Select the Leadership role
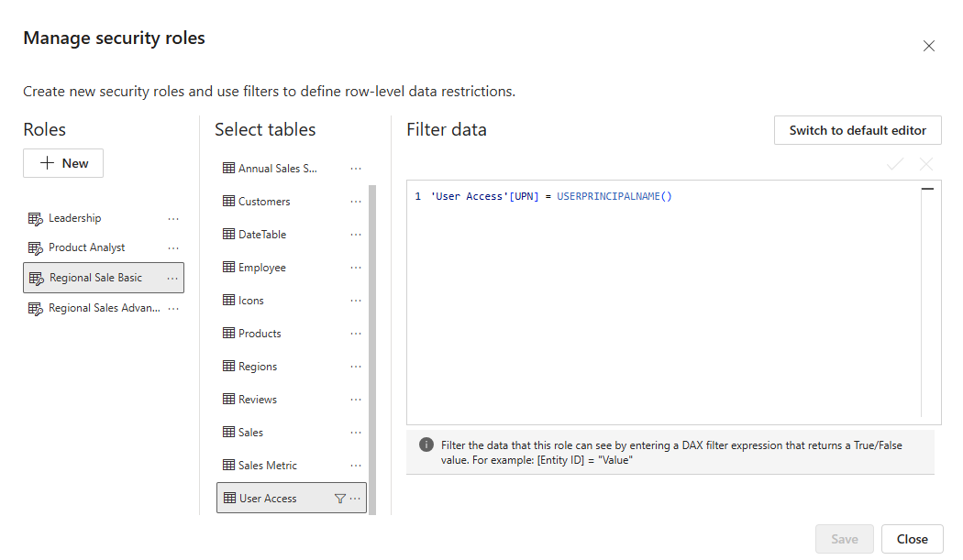This screenshot has height=560, width=963. 103,218
